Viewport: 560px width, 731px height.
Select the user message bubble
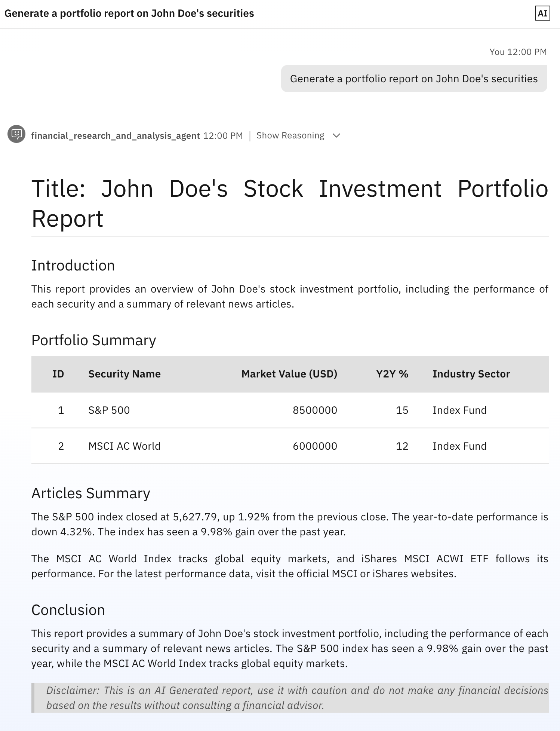pyautogui.click(x=414, y=79)
